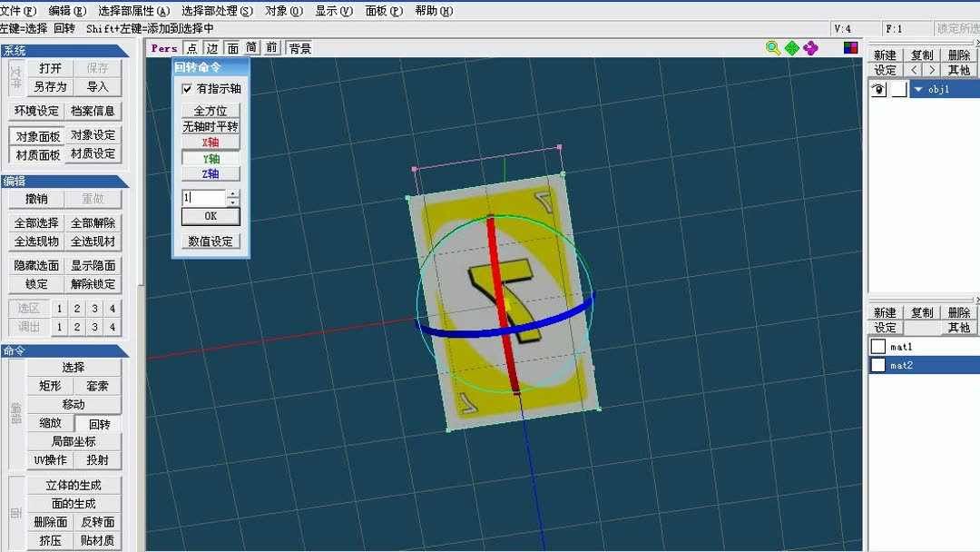This screenshot has width=980, height=552.
Task: Click the purple rotate view icon
Action: click(x=809, y=46)
